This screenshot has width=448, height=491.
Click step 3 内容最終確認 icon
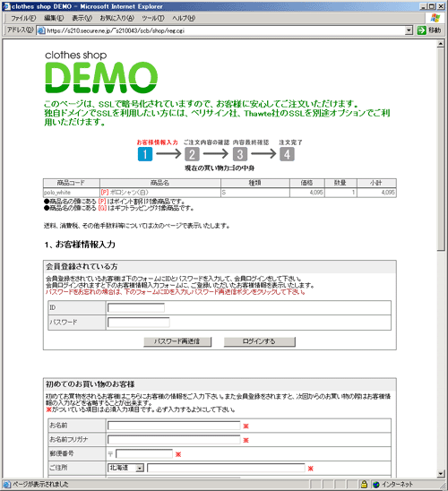pos(240,154)
